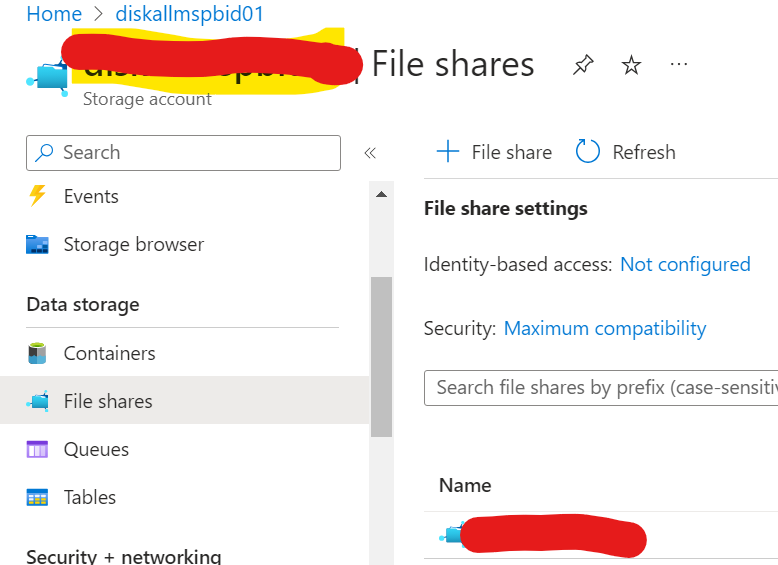Click the file share row icon

[451, 534]
